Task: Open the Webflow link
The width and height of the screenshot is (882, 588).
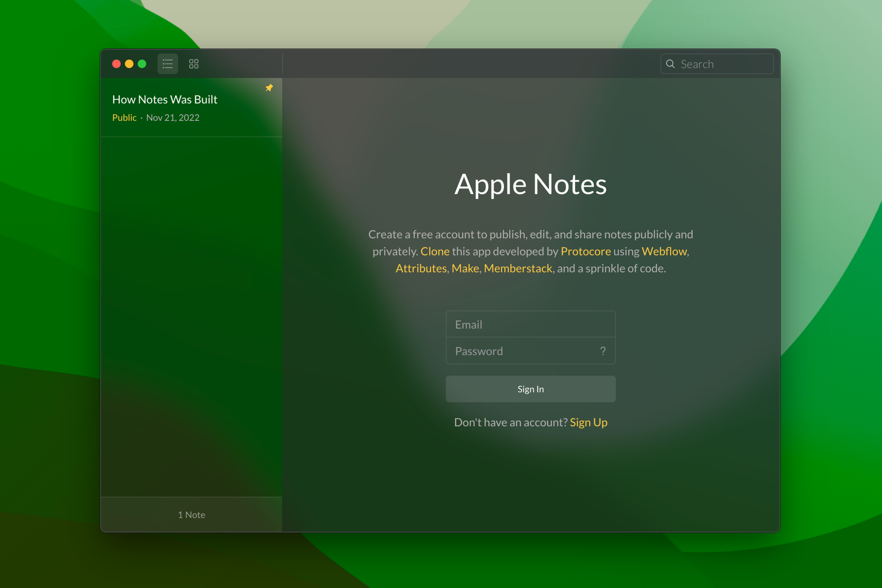Action: [664, 251]
